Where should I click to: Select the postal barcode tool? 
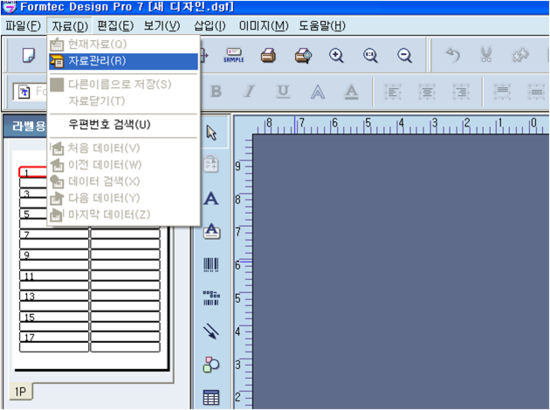211,298
